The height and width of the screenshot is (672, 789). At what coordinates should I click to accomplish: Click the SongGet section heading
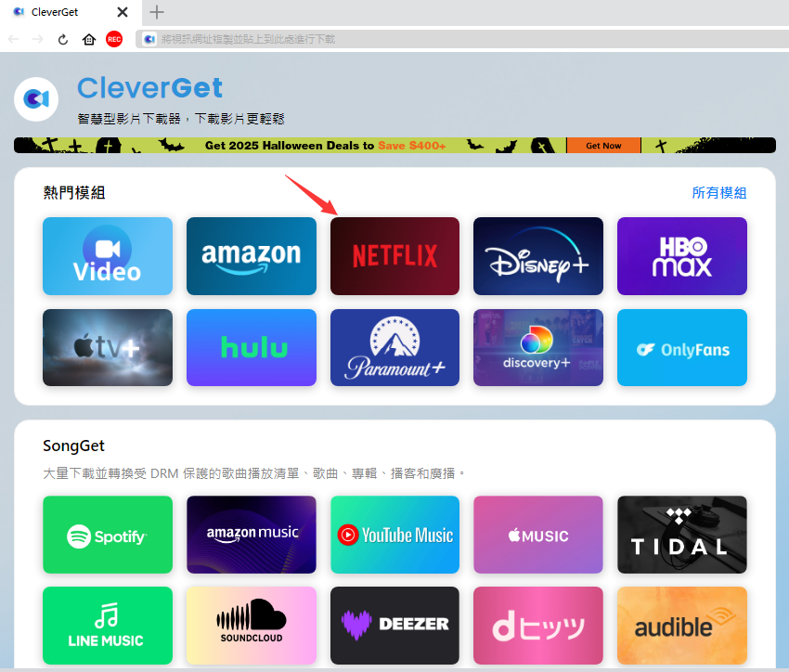tap(73, 446)
